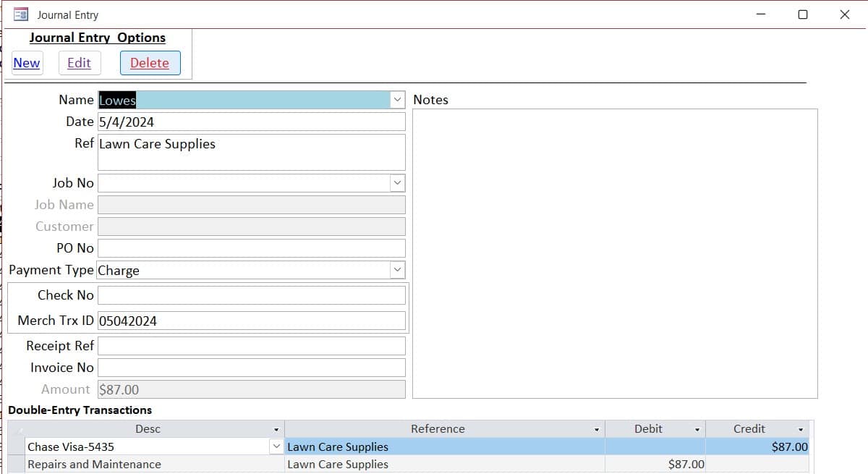Open the Name dropdown arrow
The width and height of the screenshot is (868, 474).
(x=397, y=100)
